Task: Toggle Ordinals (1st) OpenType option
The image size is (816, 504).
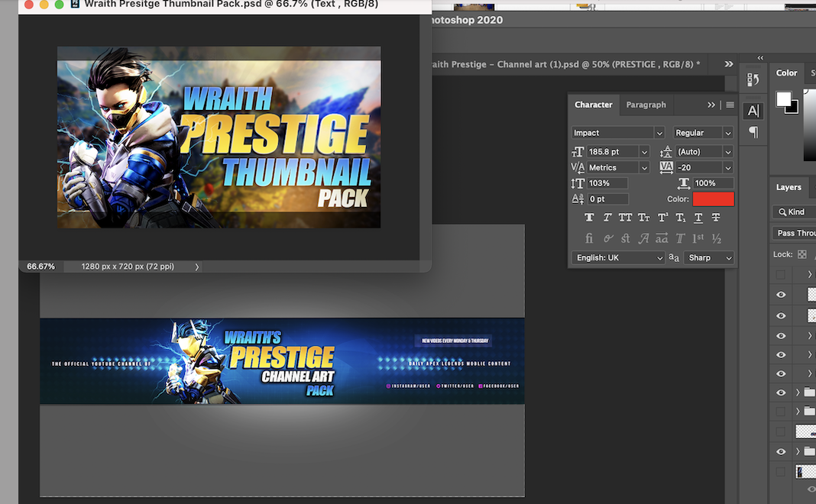Action: pyautogui.click(x=698, y=238)
